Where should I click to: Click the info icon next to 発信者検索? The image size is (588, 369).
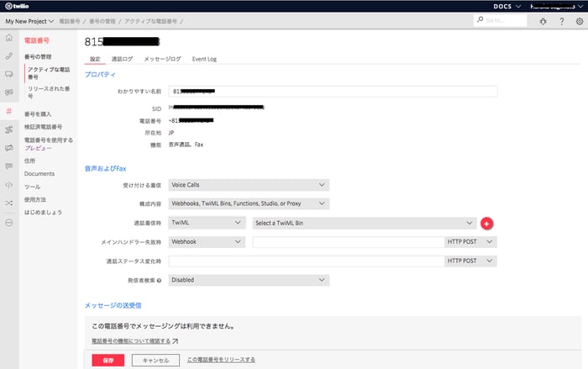click(x=159, y=281)
